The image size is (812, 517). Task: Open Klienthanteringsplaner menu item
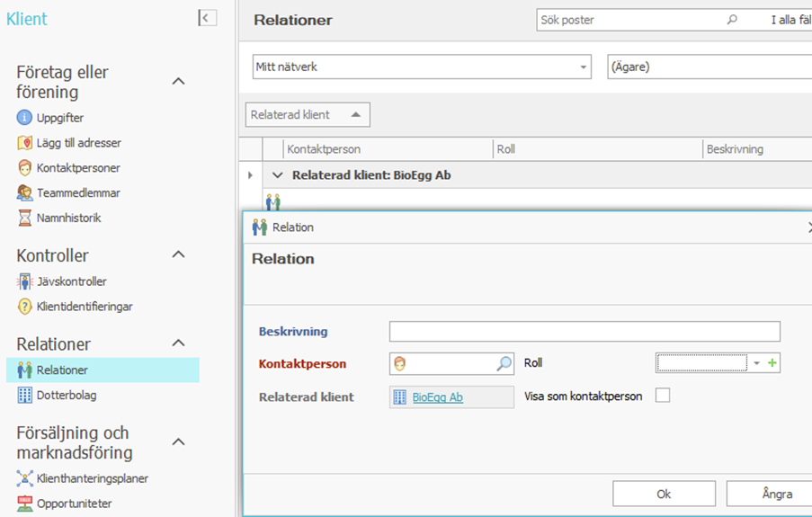pyautogui.click(x=92, y=478)
